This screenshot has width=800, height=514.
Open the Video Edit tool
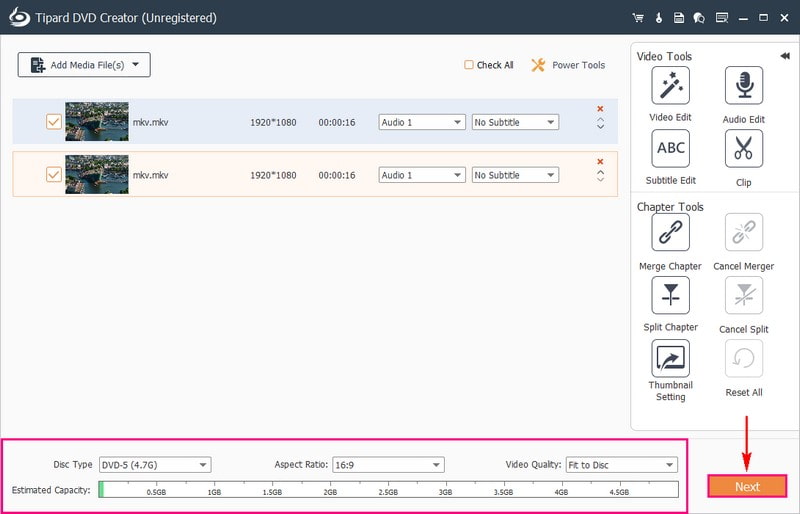click(x=670, y=86)
